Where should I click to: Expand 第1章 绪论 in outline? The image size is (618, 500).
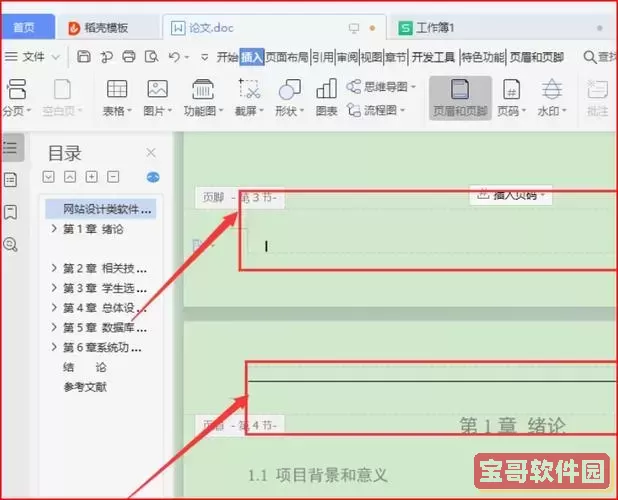coord(54,229)
